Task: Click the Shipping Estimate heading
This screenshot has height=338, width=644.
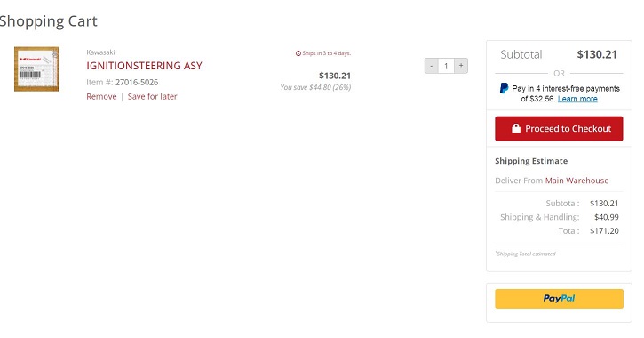Action: (x=531, y=161)
